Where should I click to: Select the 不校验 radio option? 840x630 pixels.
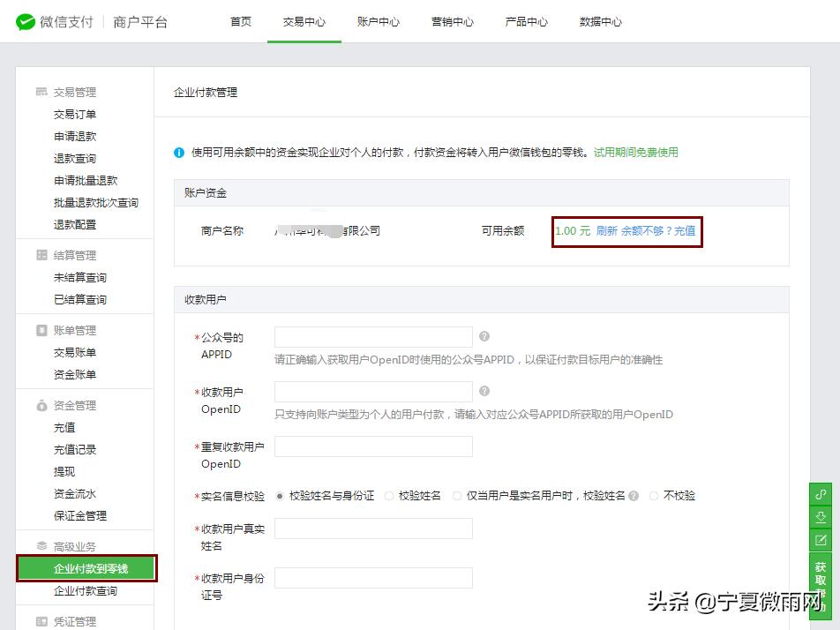pyautogui.click(x=655, y=496)
